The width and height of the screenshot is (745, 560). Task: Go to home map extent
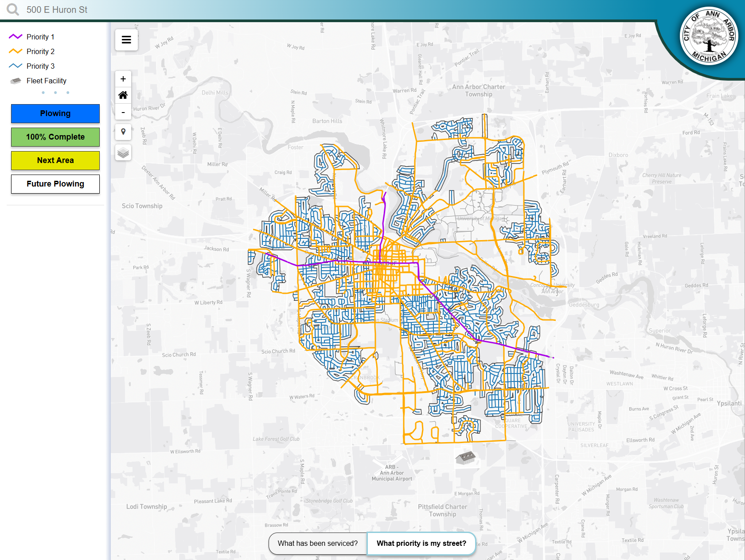[123, 95]
